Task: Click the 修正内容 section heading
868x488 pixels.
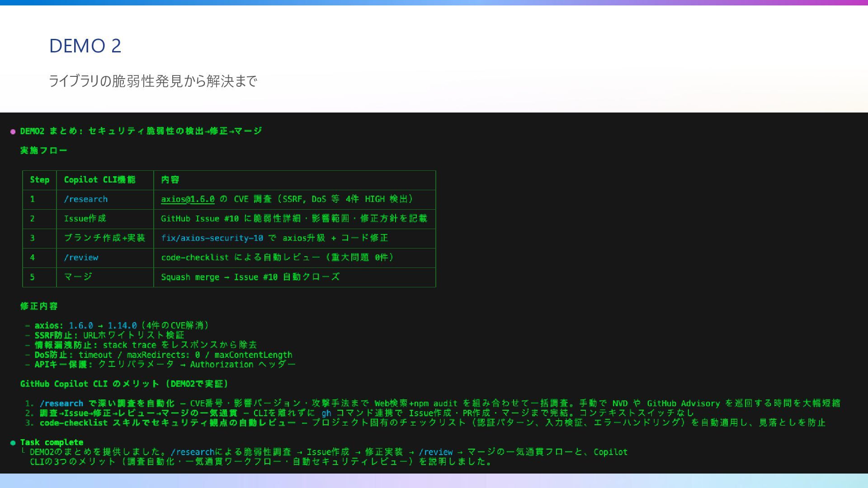Action: 39,306
